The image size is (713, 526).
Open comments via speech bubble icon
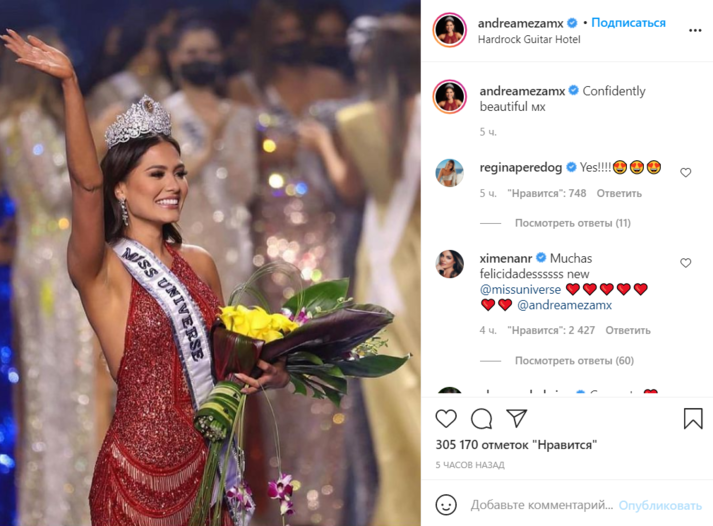pyautogui.click(x=481, y=419)
